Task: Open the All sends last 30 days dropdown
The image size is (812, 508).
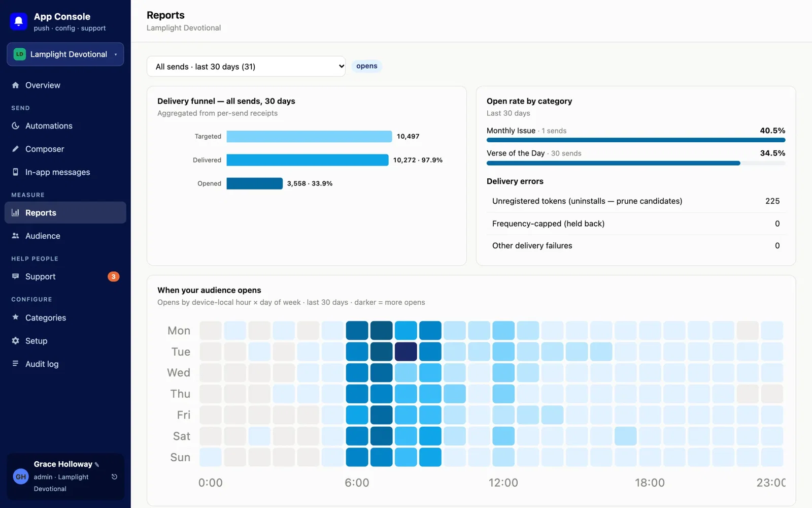Action: [246, 67]
